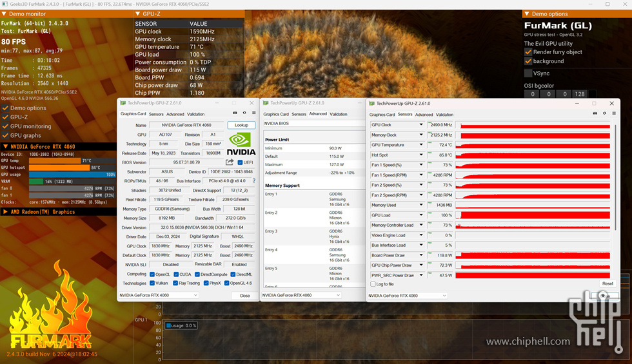Screen dimensions: 632x364
Task: Click first OSI bgcolor value field
Action: (533, 94)
